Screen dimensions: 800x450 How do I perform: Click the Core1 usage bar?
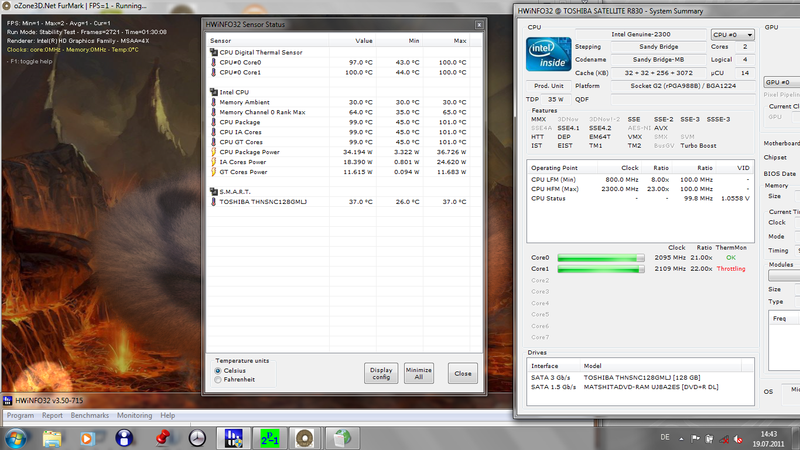pos(601,269)
